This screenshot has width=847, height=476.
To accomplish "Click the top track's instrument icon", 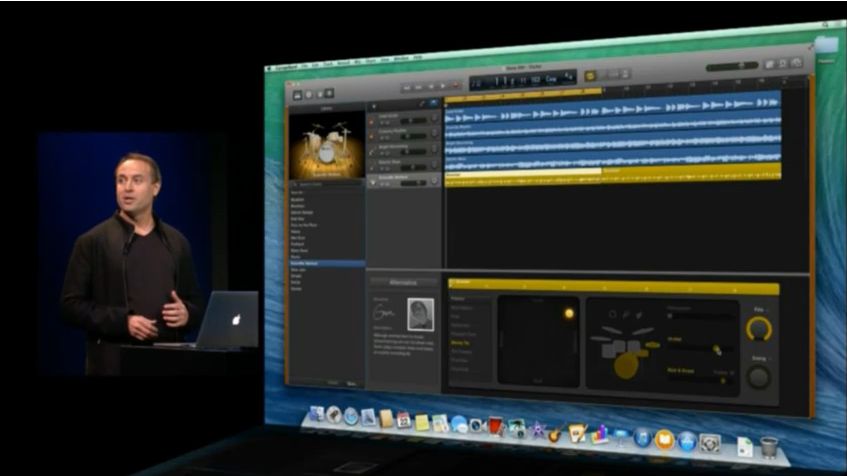I will pyautogui.click(x=372, y=121).
